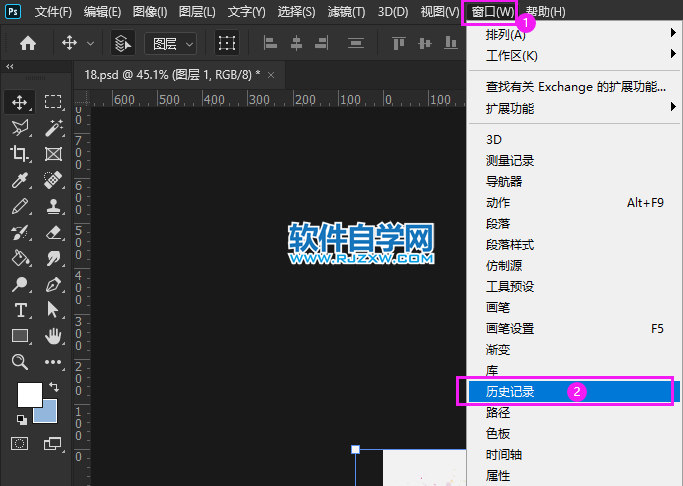Screen dimensions: 683x486
Task: Select the History Brush tool
Action: coord(20,232)
